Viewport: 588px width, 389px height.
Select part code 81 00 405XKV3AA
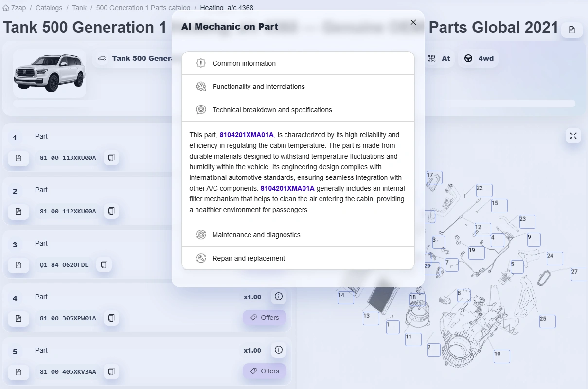tap(68, 372)
